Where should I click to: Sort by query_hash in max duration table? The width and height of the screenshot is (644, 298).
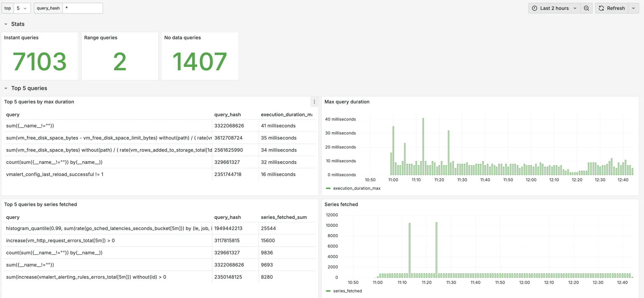[227, 115]
